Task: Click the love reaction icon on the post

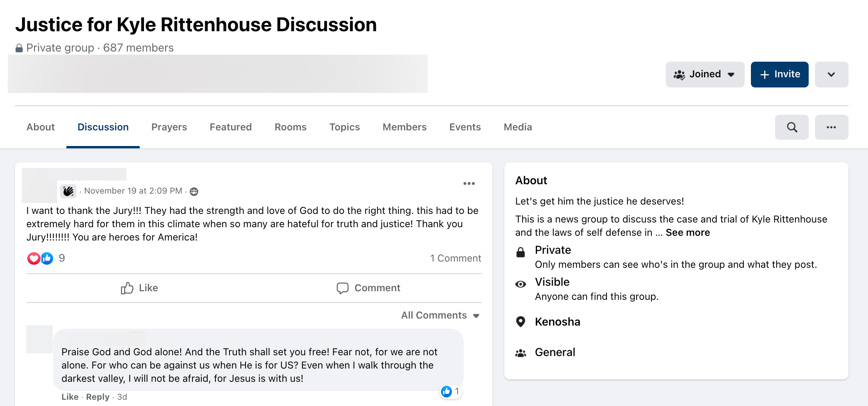Action: (34, 258)
